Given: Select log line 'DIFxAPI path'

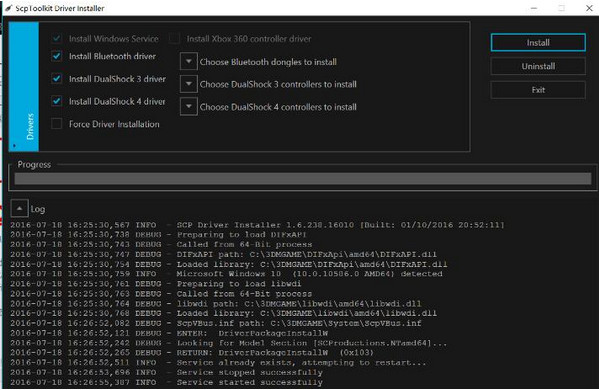Looking at the screenshot, I should click(x=223, y=254).
